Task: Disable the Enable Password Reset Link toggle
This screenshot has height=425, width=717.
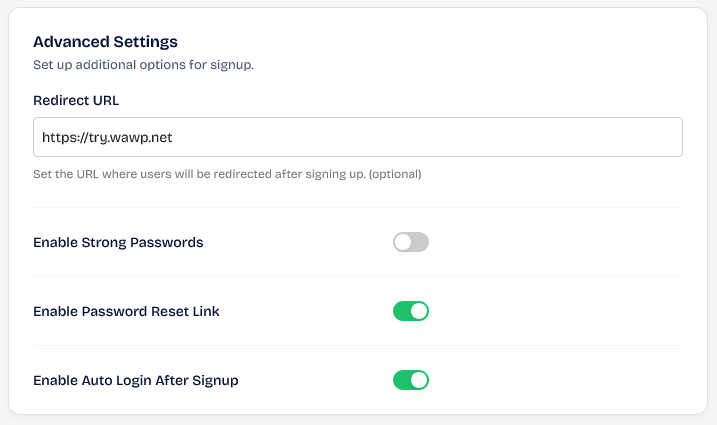Action: 410,311
